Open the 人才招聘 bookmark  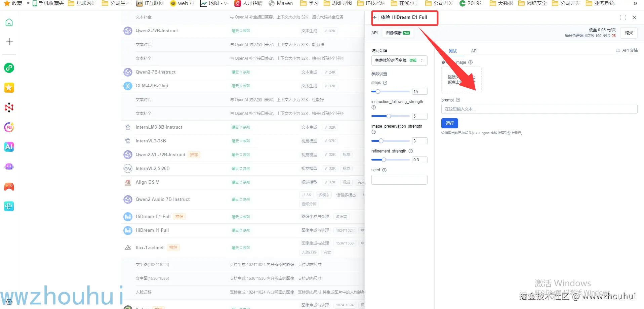click(248, 3)
